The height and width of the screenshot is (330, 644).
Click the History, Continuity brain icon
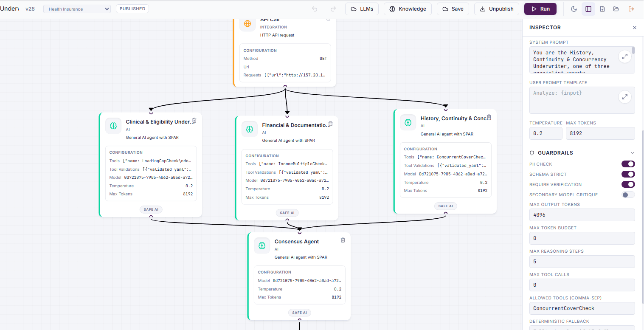coord(408,122)
